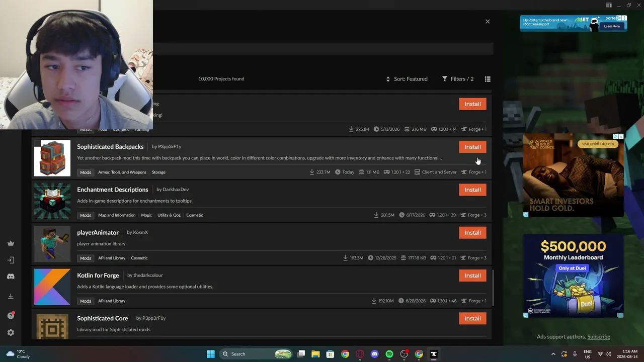Select Armor, Tools, and Weapons category tag
Viewport: 644px width, 362px height.
point(122,172)
